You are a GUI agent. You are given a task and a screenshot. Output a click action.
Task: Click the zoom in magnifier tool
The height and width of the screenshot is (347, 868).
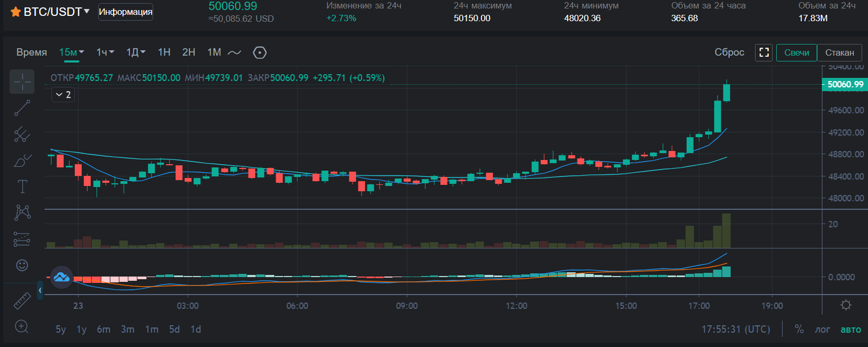pos(22,326)
